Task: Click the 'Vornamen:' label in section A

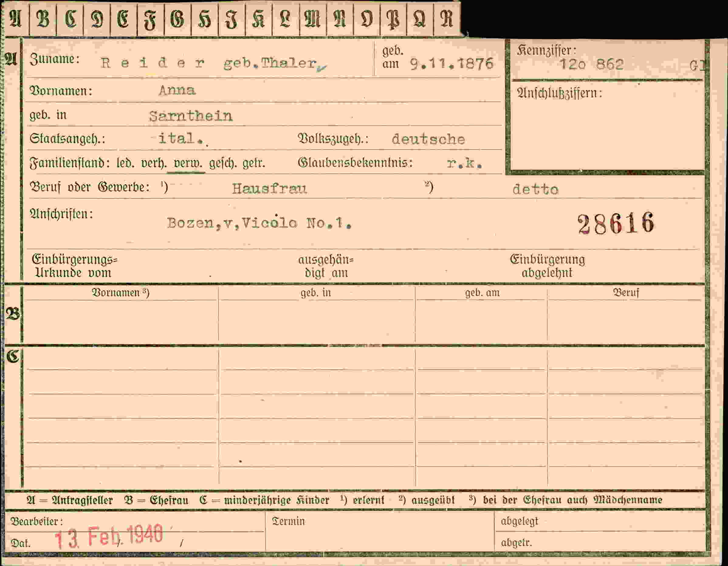Action: [61, 90]
